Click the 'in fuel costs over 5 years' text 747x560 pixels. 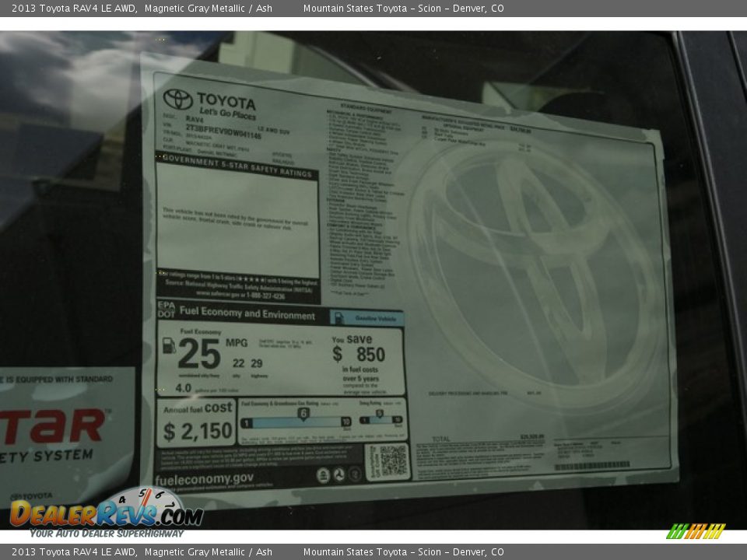click(x=360, y=374)
